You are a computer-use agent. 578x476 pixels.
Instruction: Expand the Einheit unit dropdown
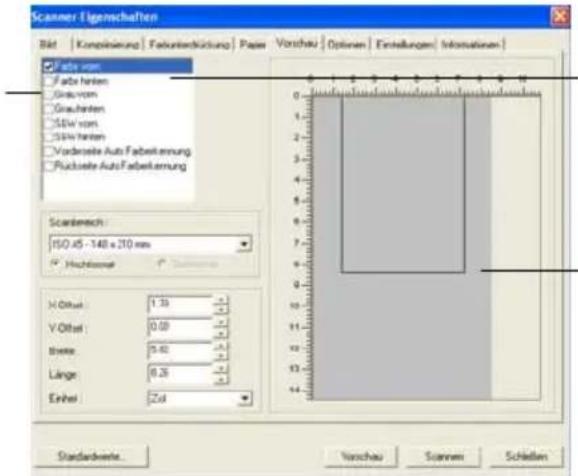[x=245, y=398]
